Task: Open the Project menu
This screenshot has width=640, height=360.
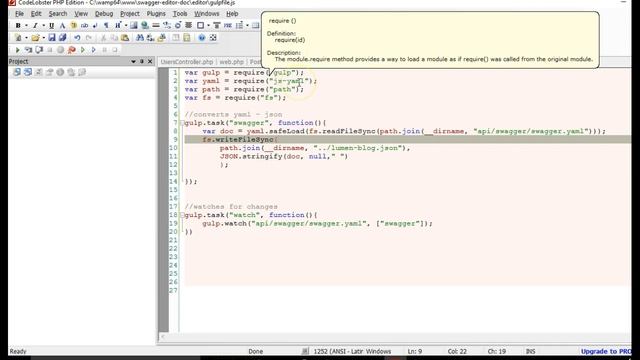Action: pos(130,14)
